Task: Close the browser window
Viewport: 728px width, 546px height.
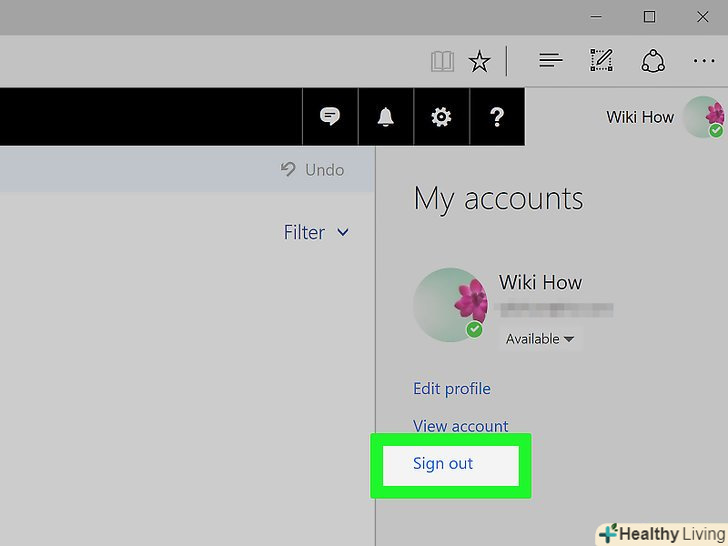Action: [x=703, y=17]
